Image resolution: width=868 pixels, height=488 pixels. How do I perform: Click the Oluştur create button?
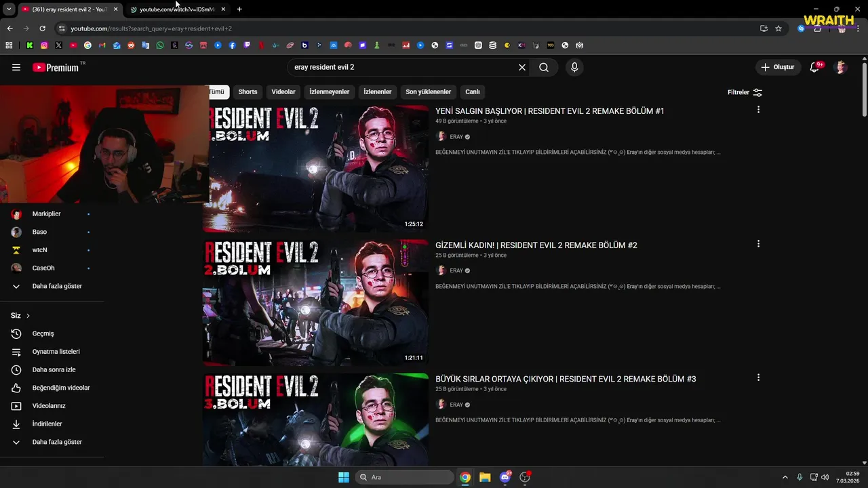coord(777,67)
